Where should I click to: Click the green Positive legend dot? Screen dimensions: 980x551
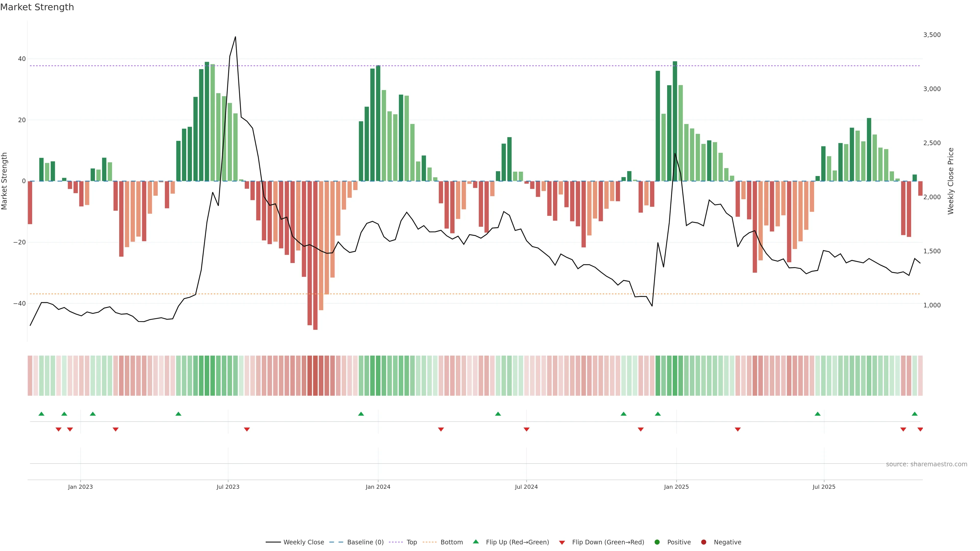tap(657, 542)
